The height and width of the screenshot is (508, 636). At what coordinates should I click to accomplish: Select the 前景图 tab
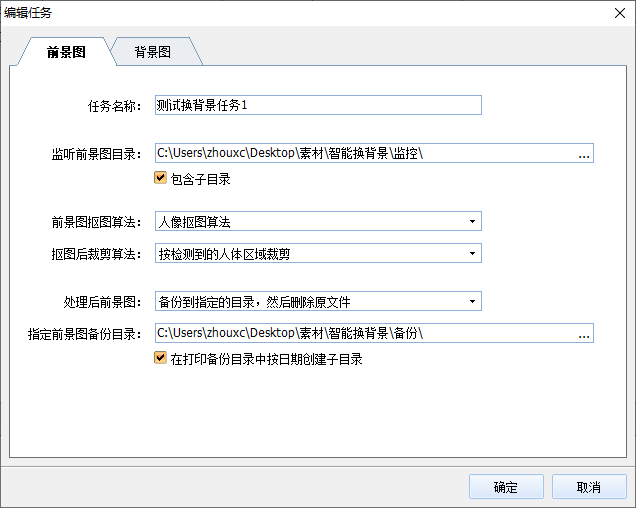[x=66, y=52]
